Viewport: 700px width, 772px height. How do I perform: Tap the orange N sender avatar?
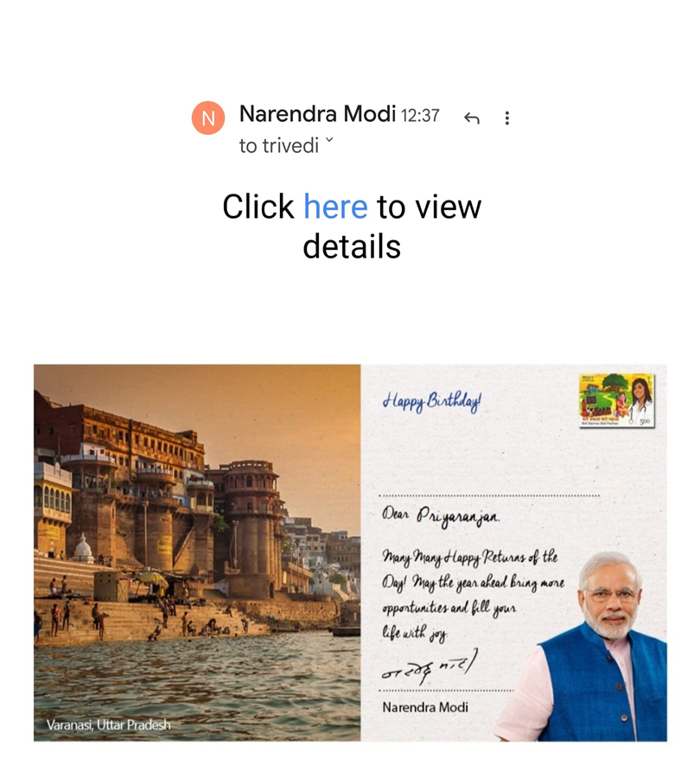tap(208, 118)
